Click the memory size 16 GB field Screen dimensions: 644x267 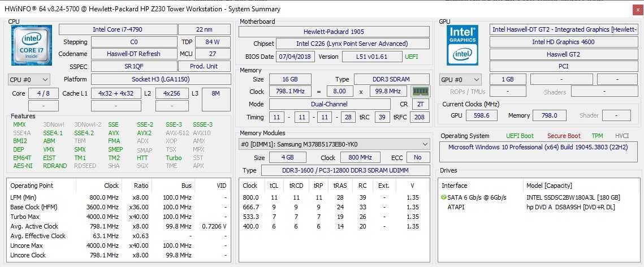290,79
